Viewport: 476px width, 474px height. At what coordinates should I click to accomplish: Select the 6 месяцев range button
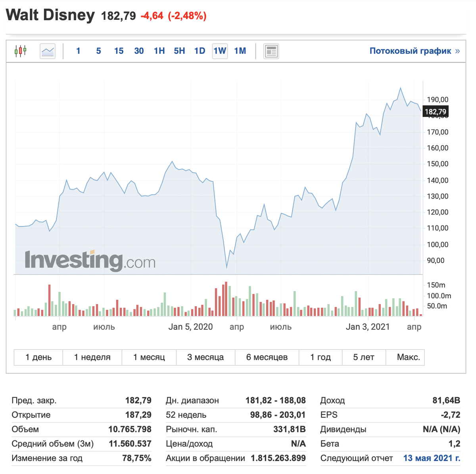coord(267,357)
